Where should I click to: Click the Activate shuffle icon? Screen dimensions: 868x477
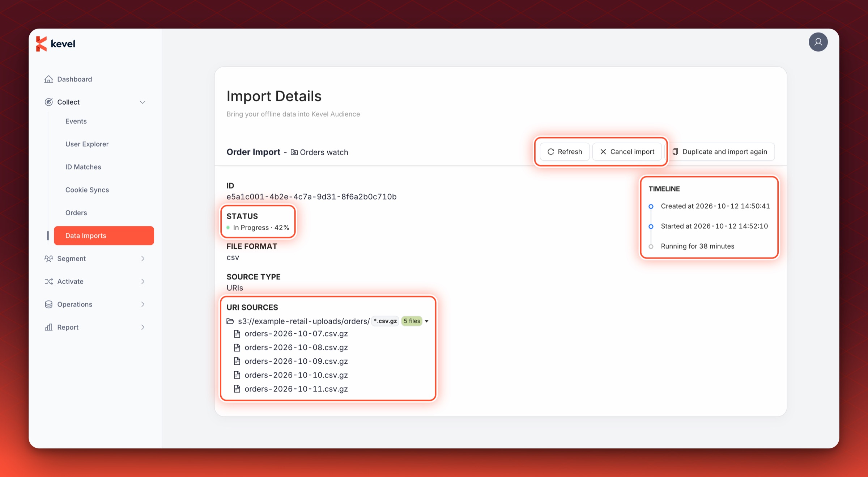coord(48,281)
